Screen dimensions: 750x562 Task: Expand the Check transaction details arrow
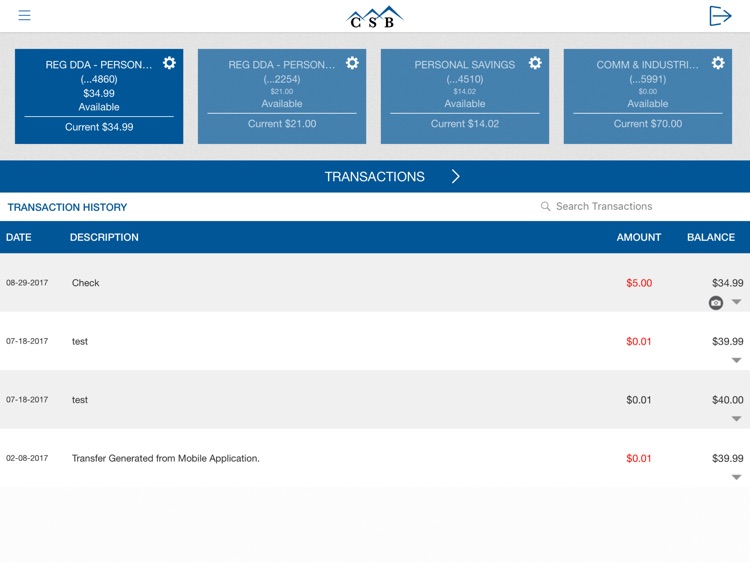click(x=737, y=302)
